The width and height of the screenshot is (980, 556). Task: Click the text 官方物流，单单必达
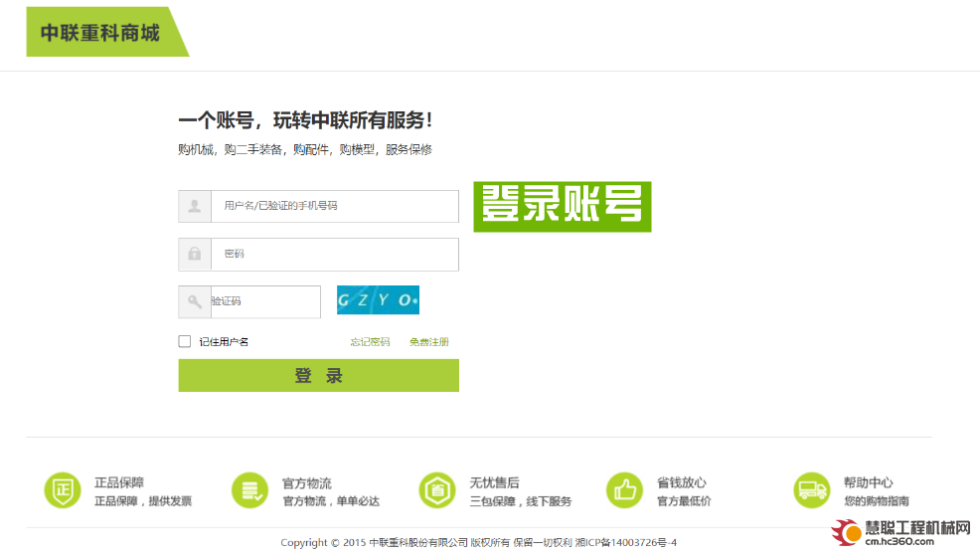pyautogui.click(x=331, y=501)
